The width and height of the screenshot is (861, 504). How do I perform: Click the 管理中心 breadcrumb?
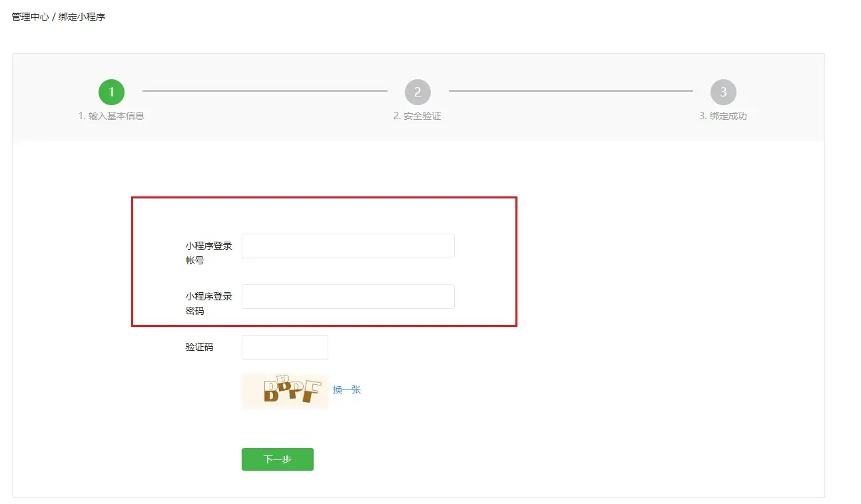(30, 17)
